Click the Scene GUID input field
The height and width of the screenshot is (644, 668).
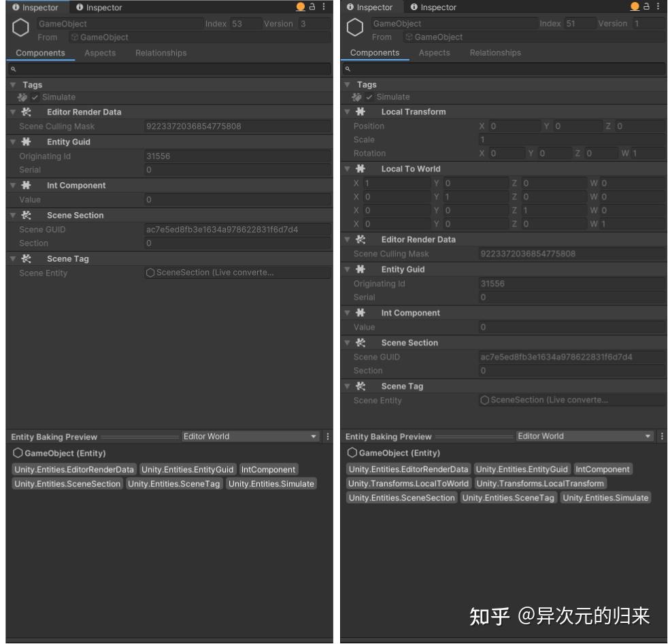pos(238,228)
